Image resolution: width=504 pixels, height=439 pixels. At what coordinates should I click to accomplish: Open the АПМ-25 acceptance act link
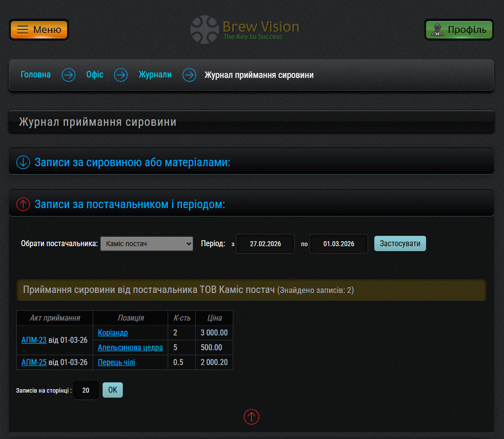pos(34,363)
